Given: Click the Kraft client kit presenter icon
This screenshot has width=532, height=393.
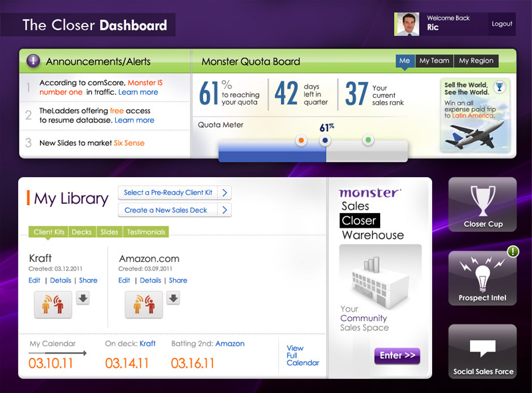Looking at the screenshot, I should 53,304.
